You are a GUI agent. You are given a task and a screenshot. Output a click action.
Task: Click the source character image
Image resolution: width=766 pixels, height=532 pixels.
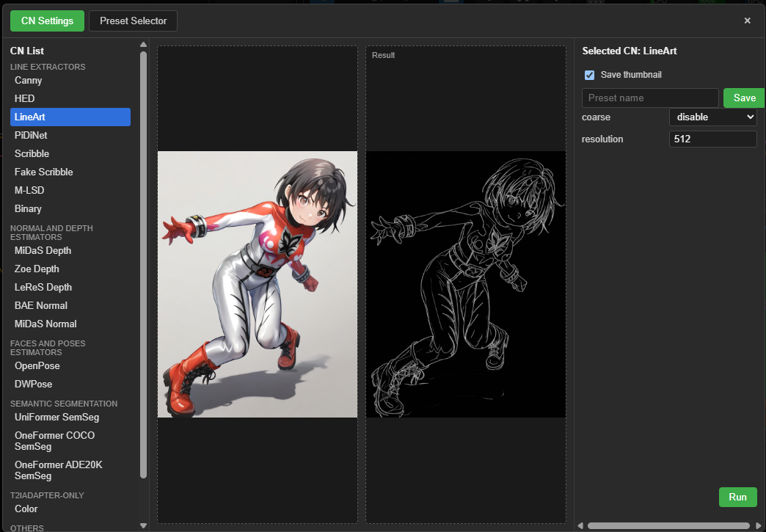258,284
